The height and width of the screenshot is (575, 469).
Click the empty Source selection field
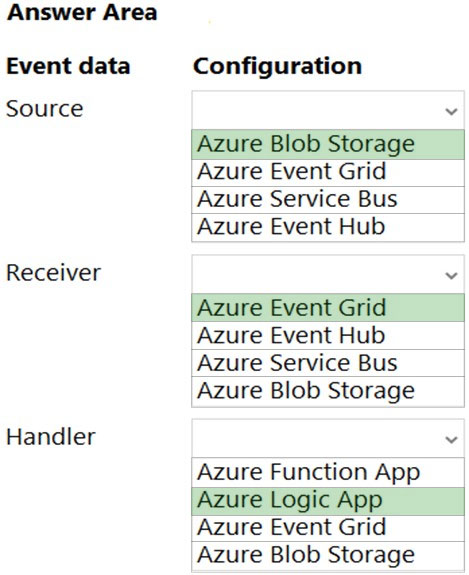point(328,110)
